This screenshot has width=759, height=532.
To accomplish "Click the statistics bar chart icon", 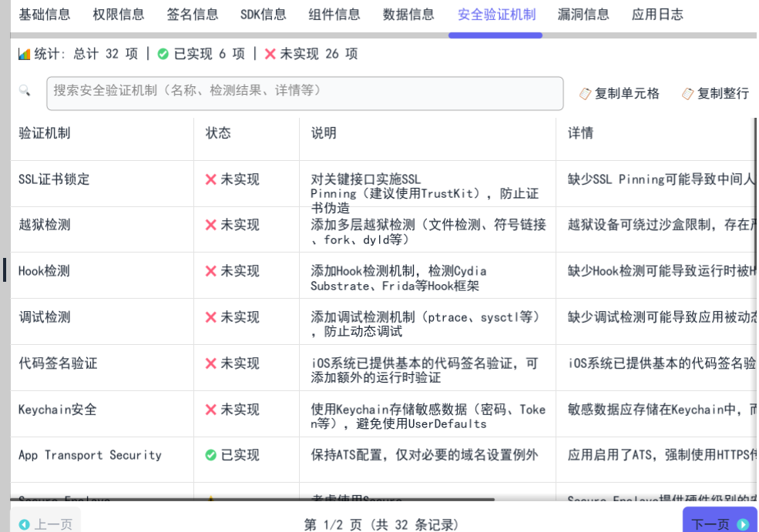I will [x=24, y=54].
